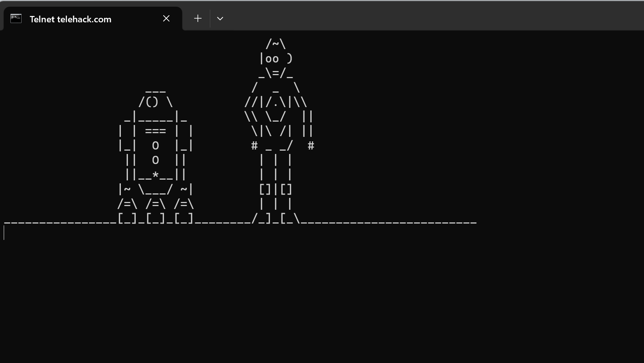
Task: Click the command prompt icon on the tab
Action: [16, 19]
